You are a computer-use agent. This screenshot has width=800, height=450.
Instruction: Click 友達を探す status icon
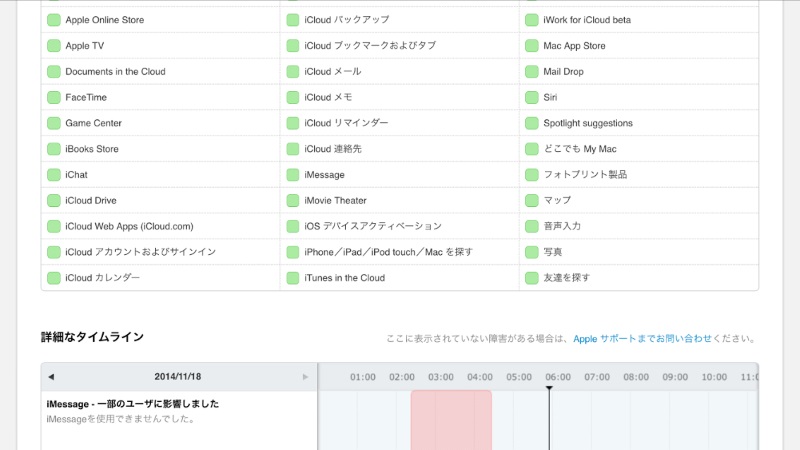[x=532, y=278]
